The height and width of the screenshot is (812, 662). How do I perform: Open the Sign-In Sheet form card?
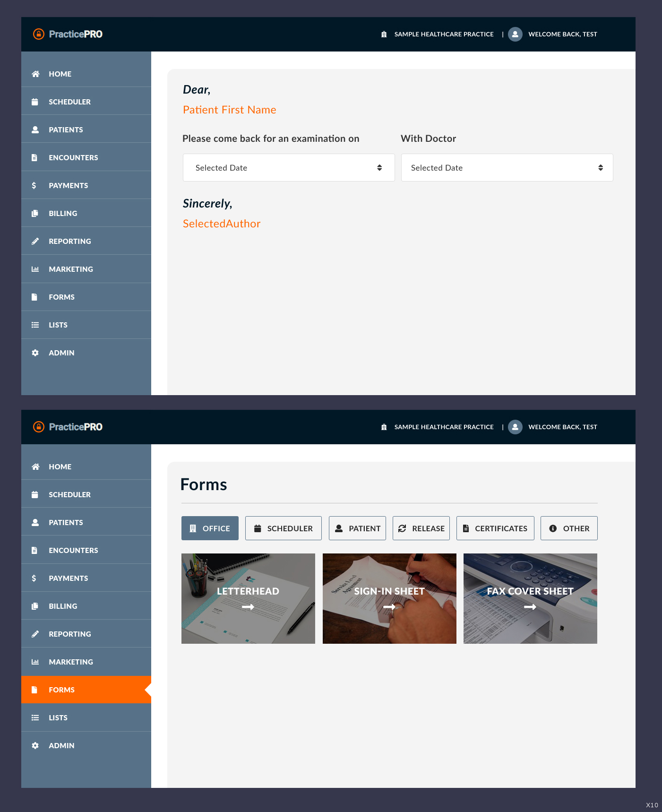click(389, 598)
